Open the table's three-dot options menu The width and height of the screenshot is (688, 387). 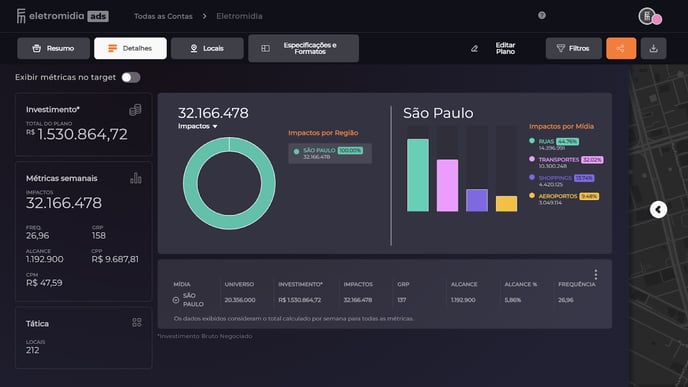tap(595, 275)
